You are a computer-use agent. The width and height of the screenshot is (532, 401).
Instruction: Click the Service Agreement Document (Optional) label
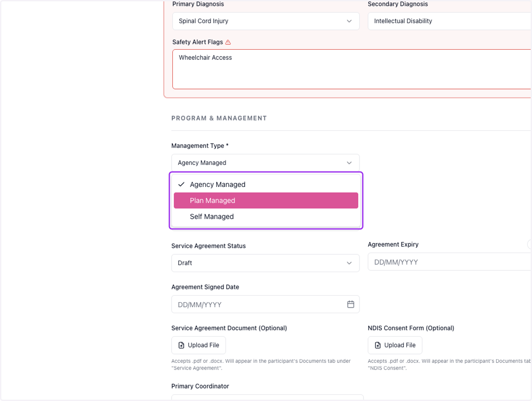(229, 328)
